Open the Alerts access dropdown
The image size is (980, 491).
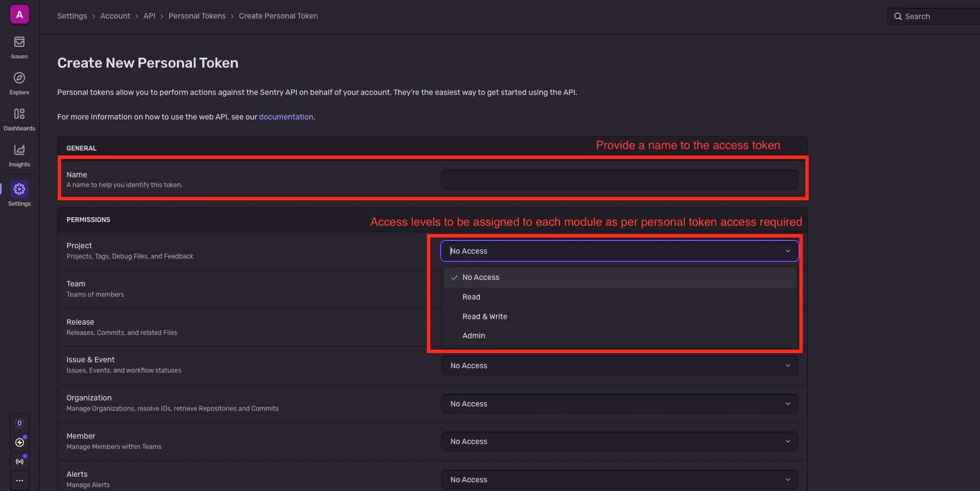619,479
